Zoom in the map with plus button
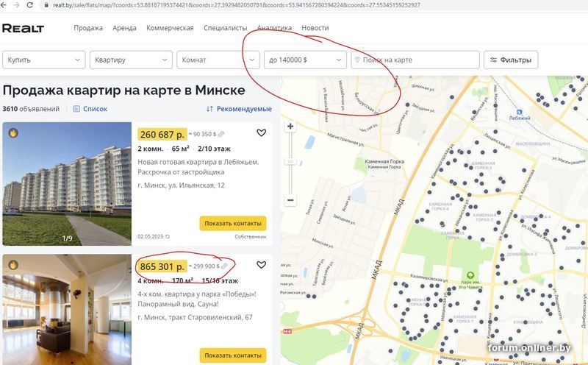Viewport: 588px width, 365px height. [x=290, y=127]
